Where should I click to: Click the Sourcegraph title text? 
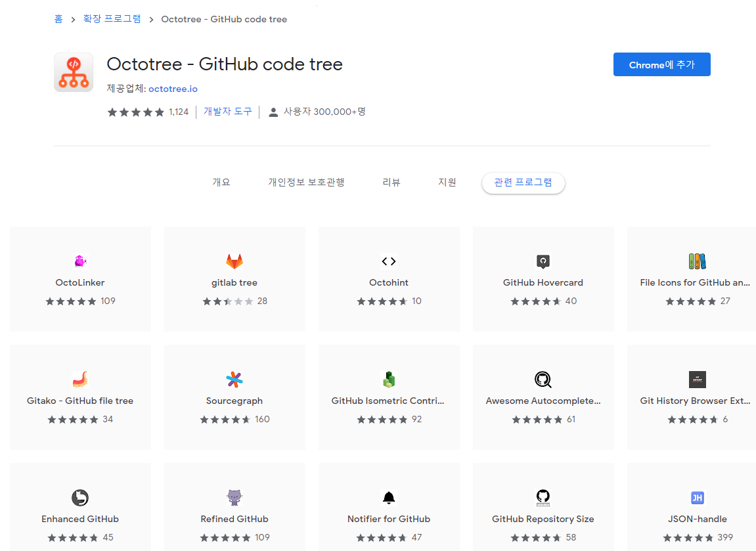[x=234, y=401]
